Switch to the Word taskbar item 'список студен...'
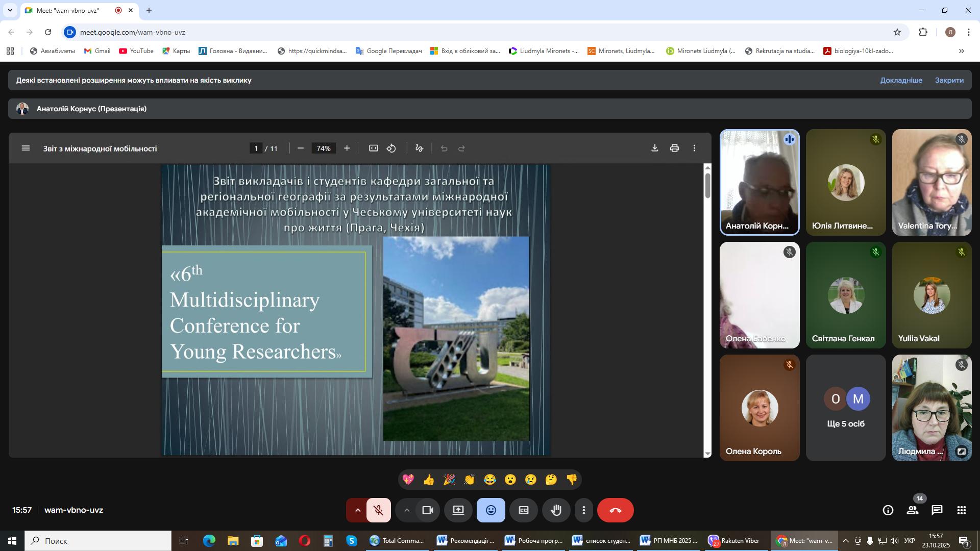 (602, 541)
